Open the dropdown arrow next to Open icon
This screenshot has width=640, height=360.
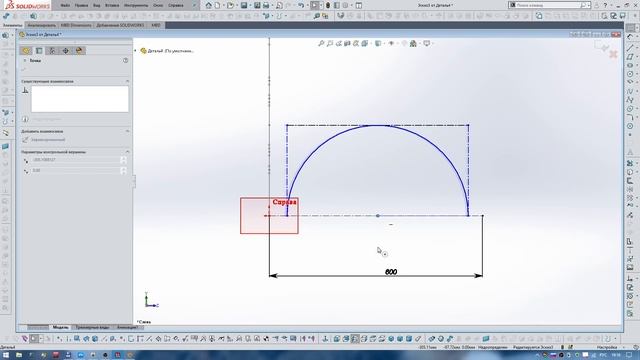point(236,5)
